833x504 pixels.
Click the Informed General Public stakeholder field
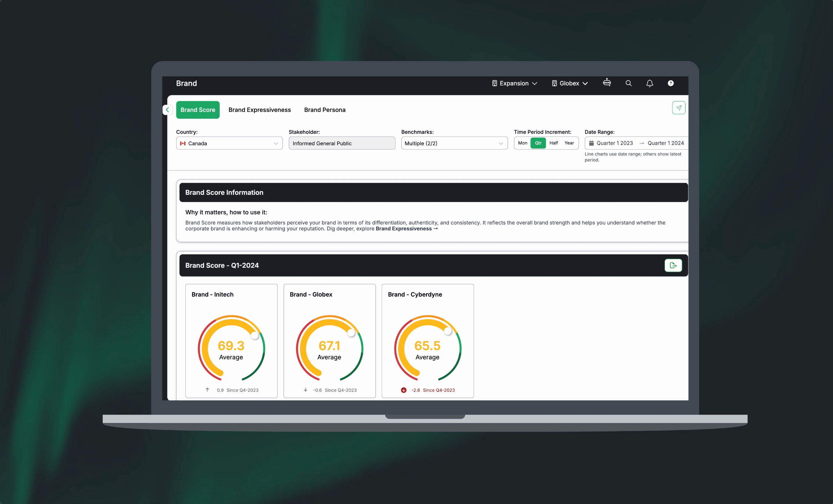(341, 143)
